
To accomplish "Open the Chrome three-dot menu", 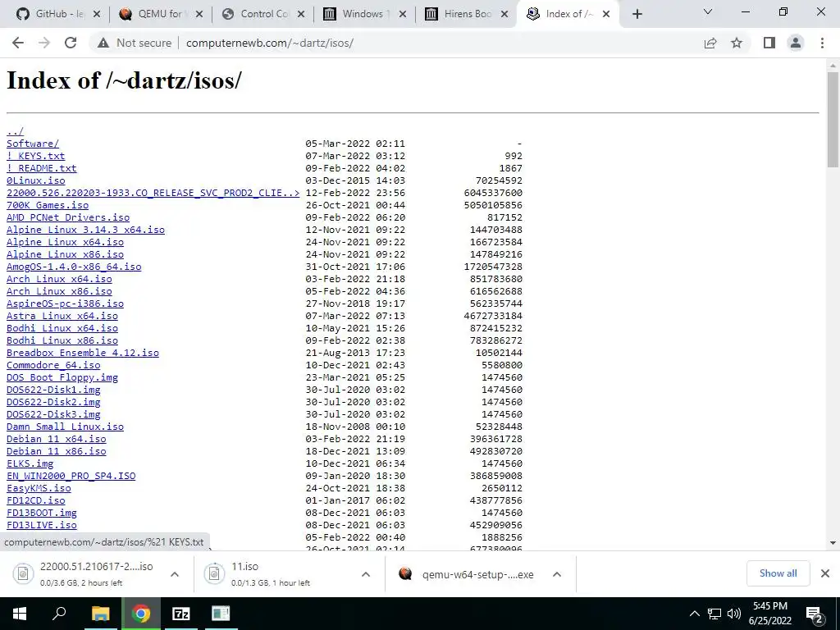I will (822, 43).
